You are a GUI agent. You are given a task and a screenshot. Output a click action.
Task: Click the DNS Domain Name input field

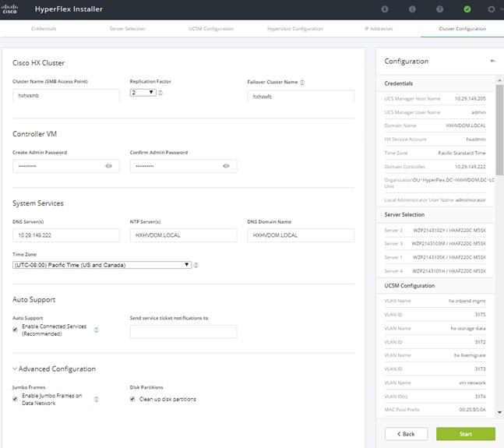[301, 235]
